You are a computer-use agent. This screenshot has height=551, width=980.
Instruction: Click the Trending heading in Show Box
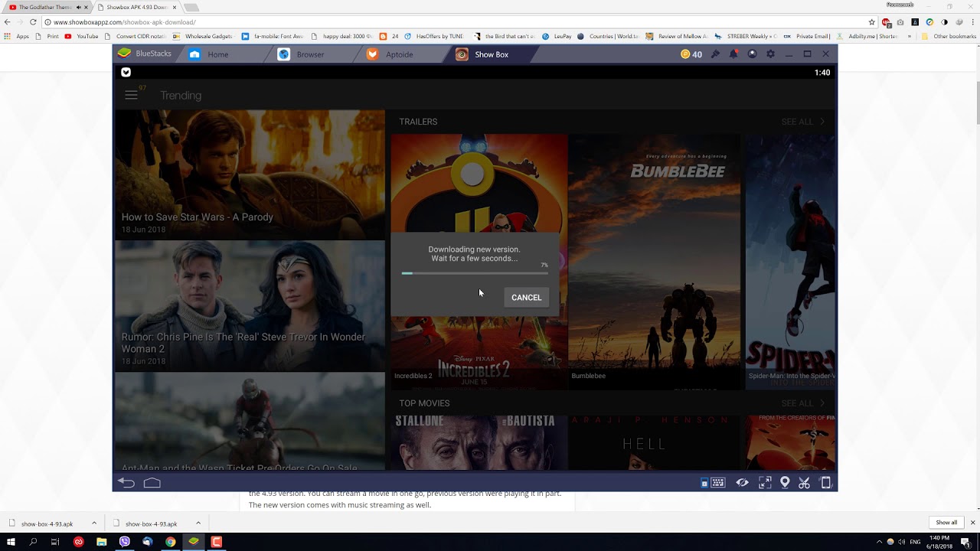[181, 96]
